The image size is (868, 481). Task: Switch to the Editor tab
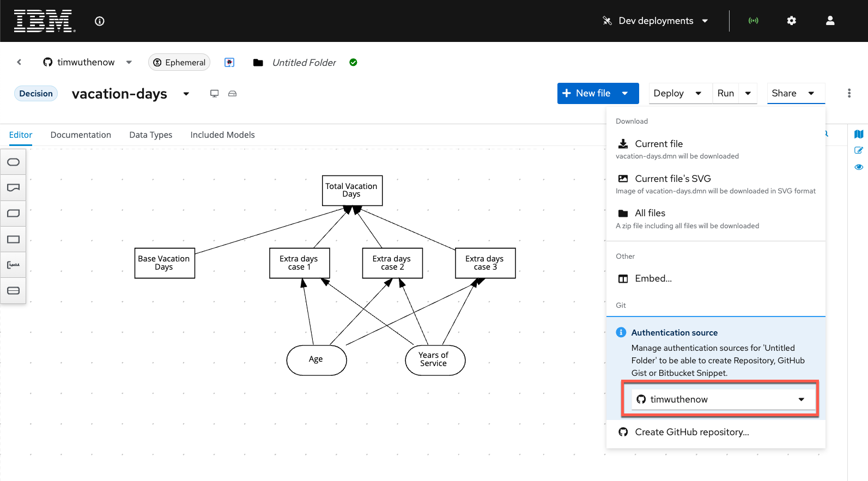pyautogui.click(x=21, y=135)
